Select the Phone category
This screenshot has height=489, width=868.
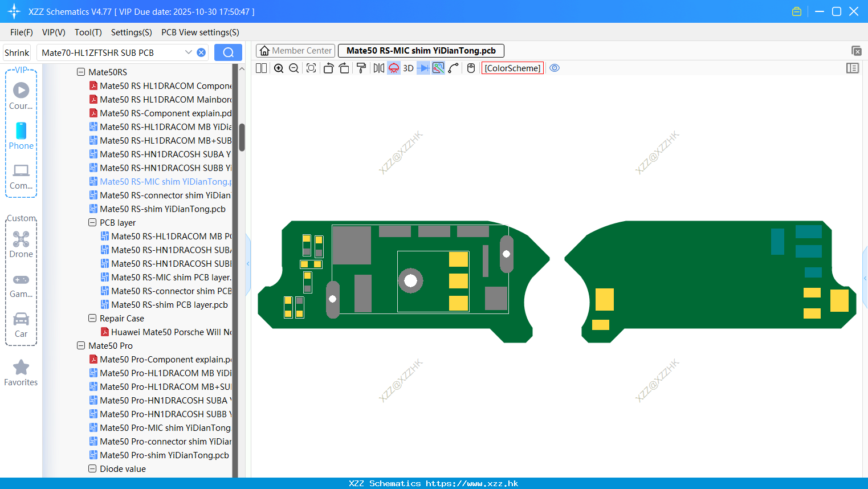tap(21, 136)
